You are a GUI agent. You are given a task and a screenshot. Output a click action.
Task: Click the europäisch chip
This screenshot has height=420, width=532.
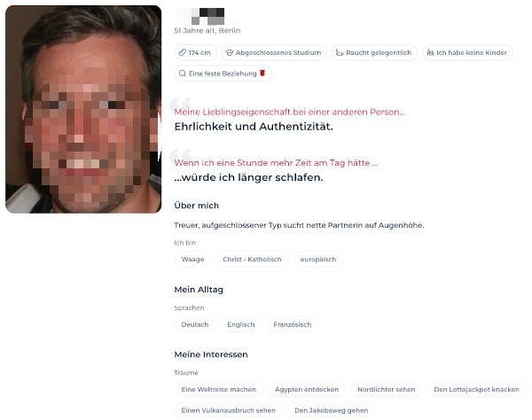(318, 260)
